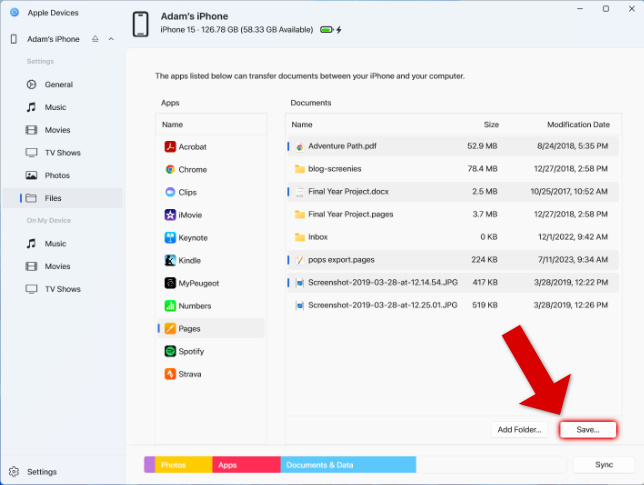Select the Inbox folder row
The image size is (644, 485).
tap(453, 237)
